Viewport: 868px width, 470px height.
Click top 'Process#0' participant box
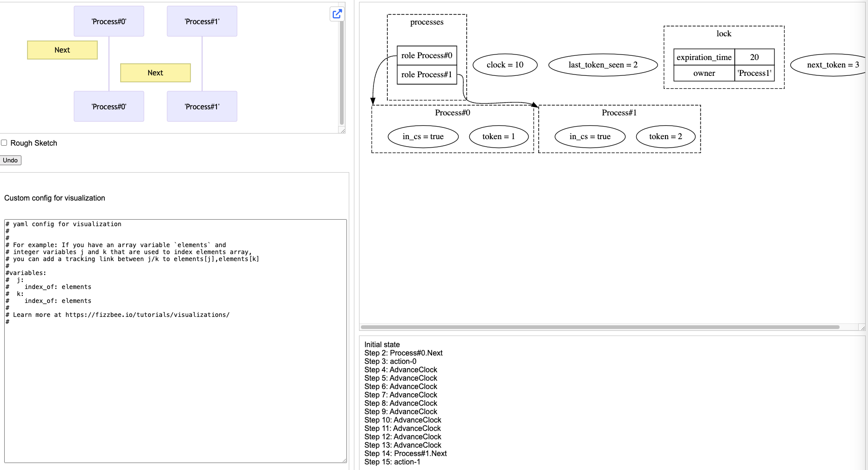(x=109, y=21)
